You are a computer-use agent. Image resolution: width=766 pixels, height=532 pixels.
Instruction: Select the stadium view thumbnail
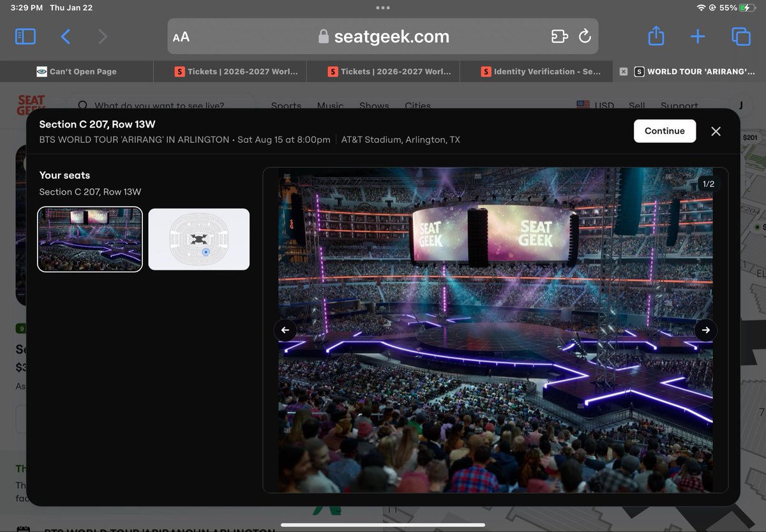[x=90, y=240]
